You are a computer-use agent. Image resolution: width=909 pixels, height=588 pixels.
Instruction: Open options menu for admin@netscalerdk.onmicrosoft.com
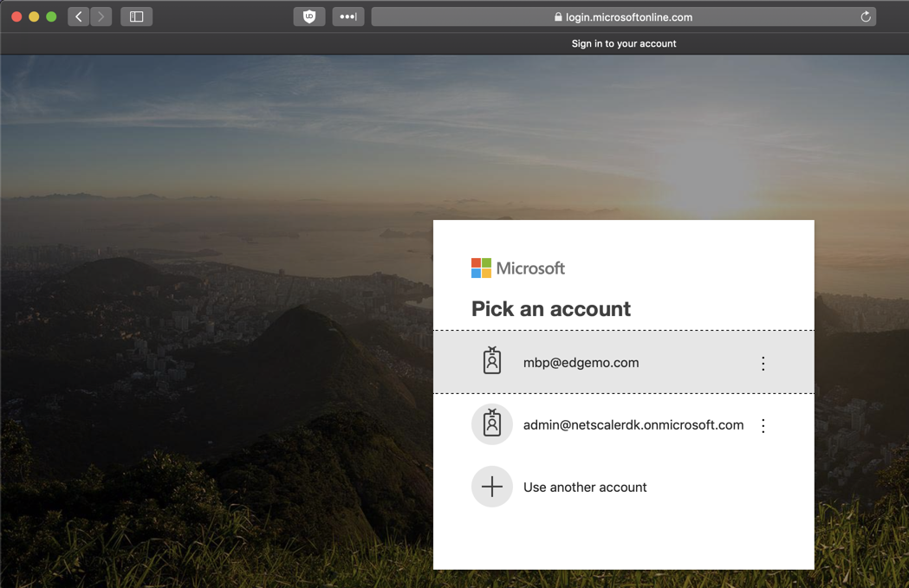pyautogui.click(x=763, y=426)
